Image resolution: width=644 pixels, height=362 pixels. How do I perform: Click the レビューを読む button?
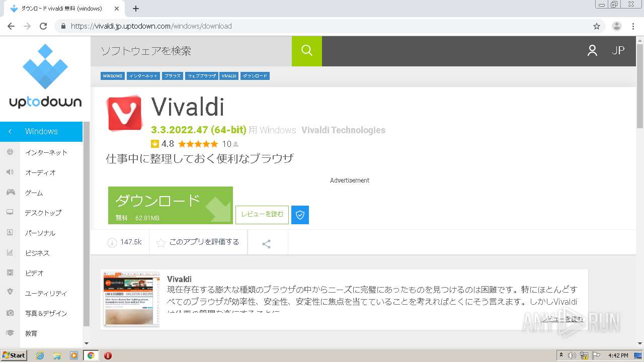(262, 215)
